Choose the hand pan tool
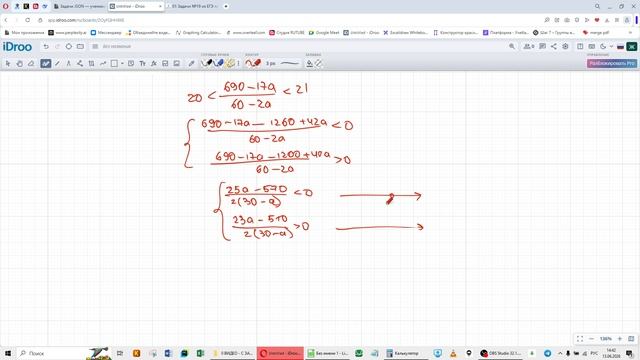The image size is (640, 360). pyautogui.click(x=19, y=63)
